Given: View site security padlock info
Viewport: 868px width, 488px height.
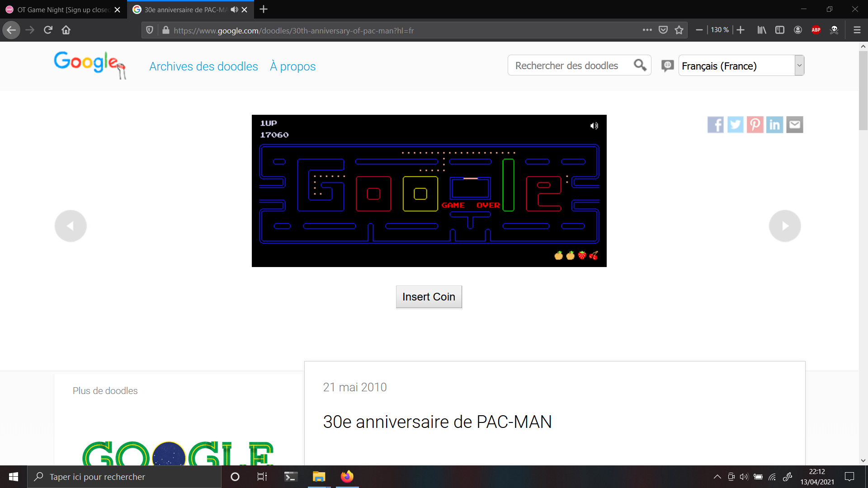Looking at the screenshot, I should tap(166, 30).
